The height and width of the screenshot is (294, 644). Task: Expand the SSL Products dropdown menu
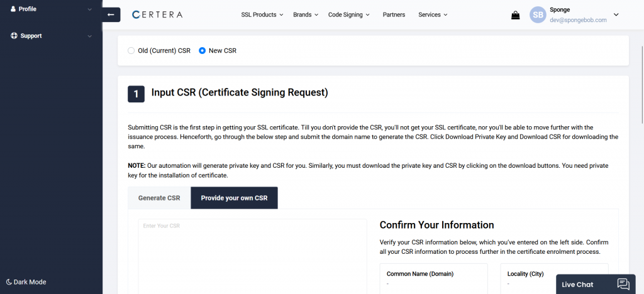(262, 14)
